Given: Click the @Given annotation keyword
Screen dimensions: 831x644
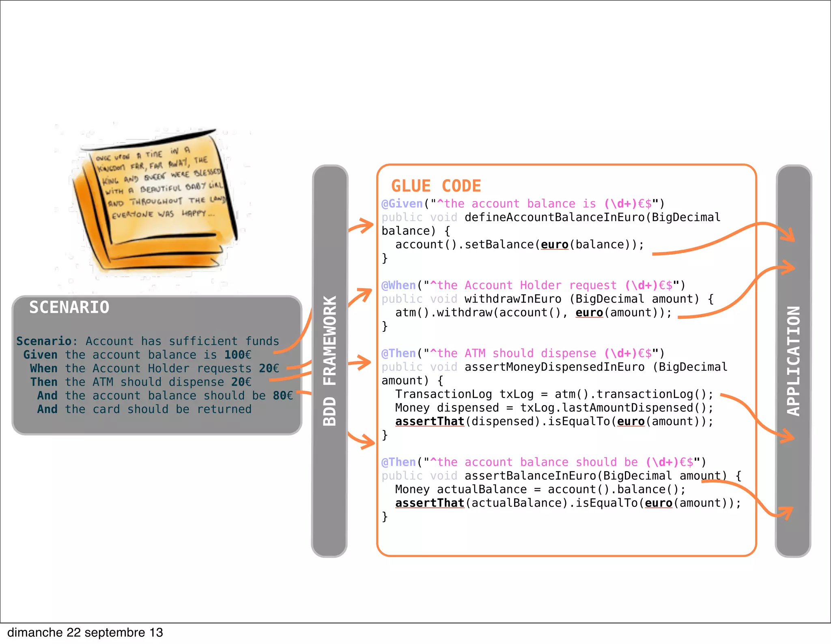Looking at the screenshot, I should (x=402, y=204).
